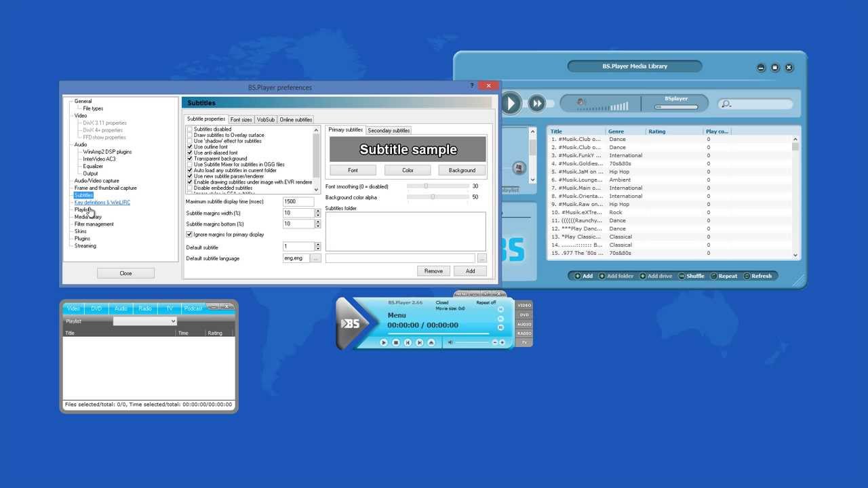Mute audio with the mini player speaker icon

coord(450,343)
